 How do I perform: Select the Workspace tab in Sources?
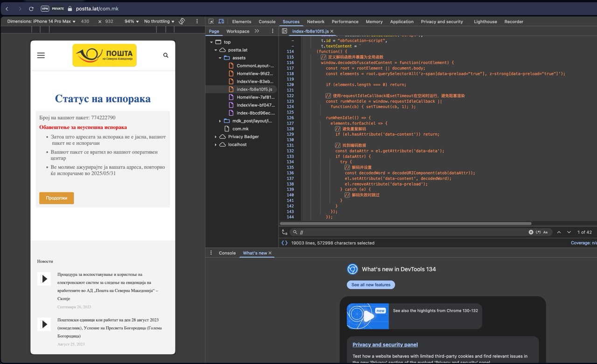[238, 31]
